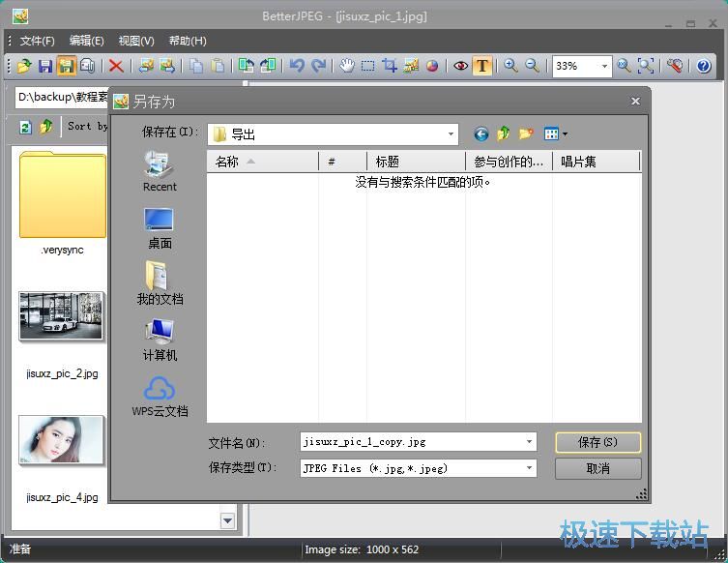Viewport: 728px width, 563px height.
Task: Go back with the blue arrow icon
Action: pos(481,134)
